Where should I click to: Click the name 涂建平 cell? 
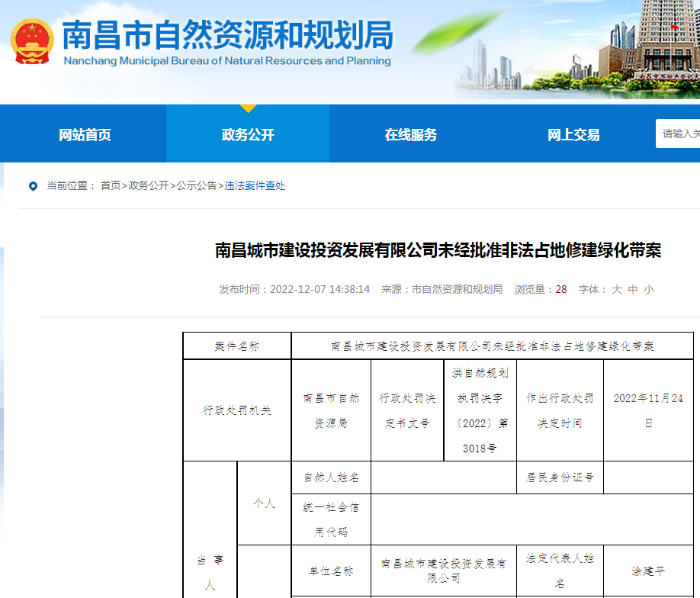pos(648,571)
